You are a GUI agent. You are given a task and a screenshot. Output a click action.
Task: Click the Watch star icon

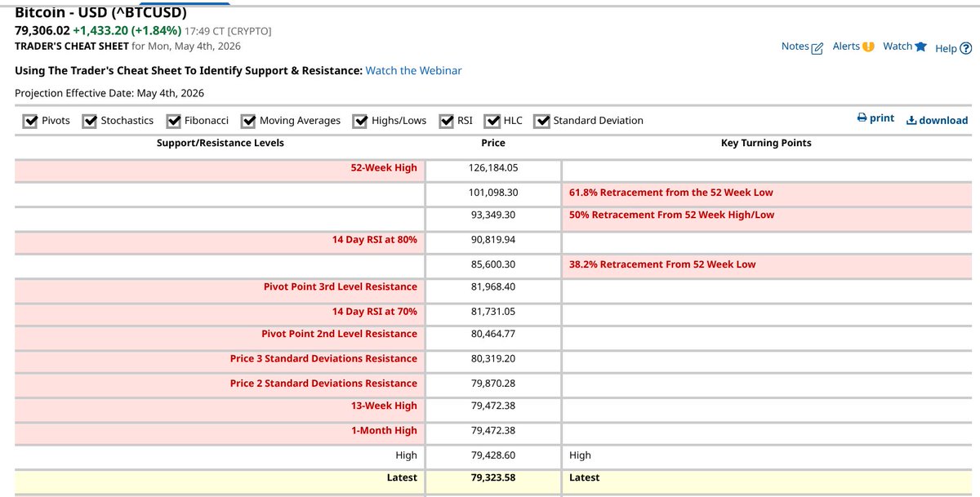921,47
